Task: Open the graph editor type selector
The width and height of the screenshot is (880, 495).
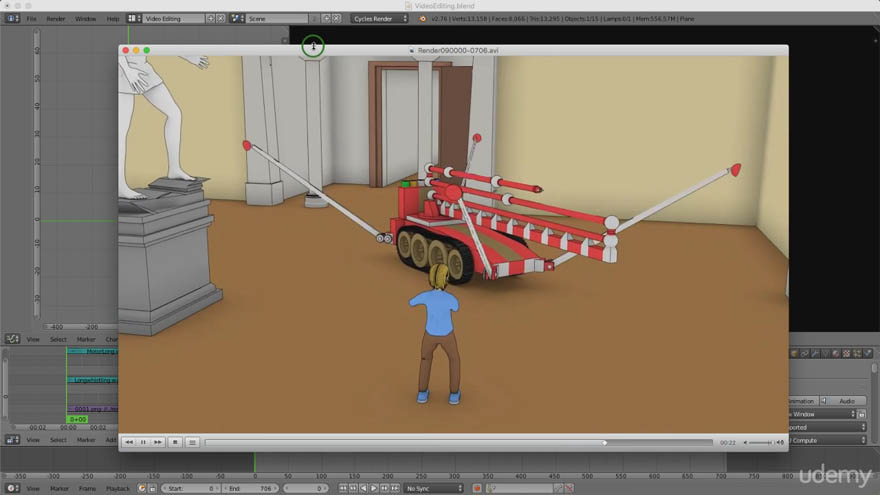Action: [x=12, y=339]
